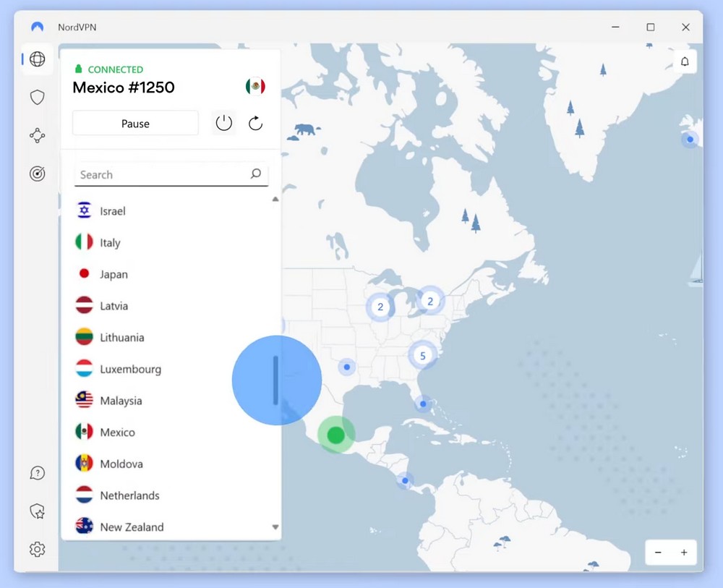Click the Italy flag icon
The image size is (723, 588).
[84, 242]
